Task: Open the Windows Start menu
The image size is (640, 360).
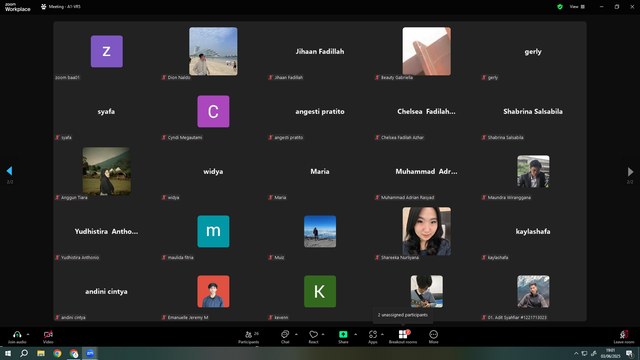Action: pos(8,353)
